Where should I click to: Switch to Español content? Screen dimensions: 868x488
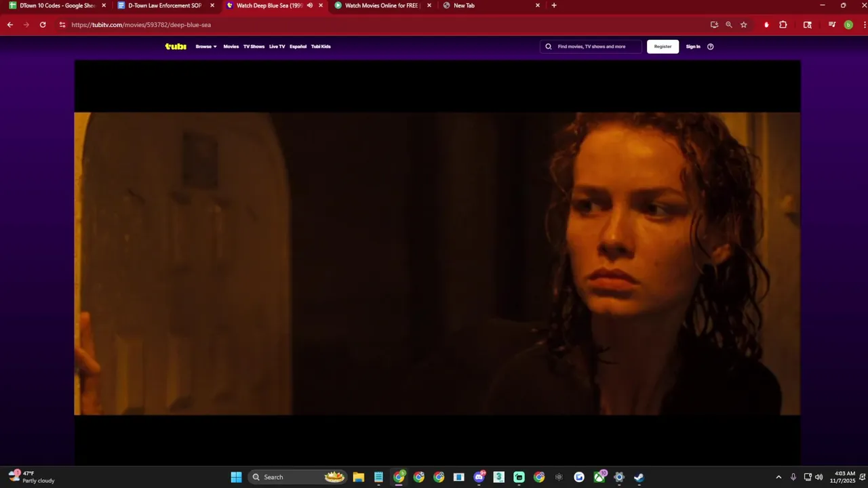[x=298, y=47]
